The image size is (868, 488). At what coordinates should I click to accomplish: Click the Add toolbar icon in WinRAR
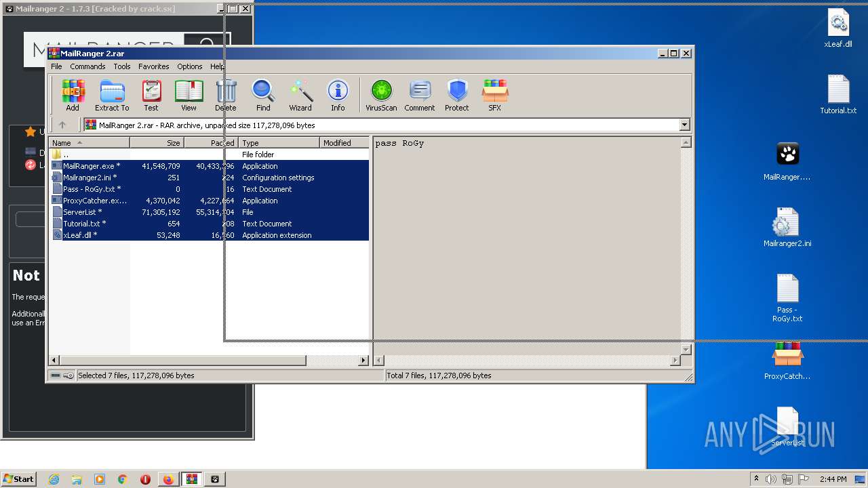point(73,95)
